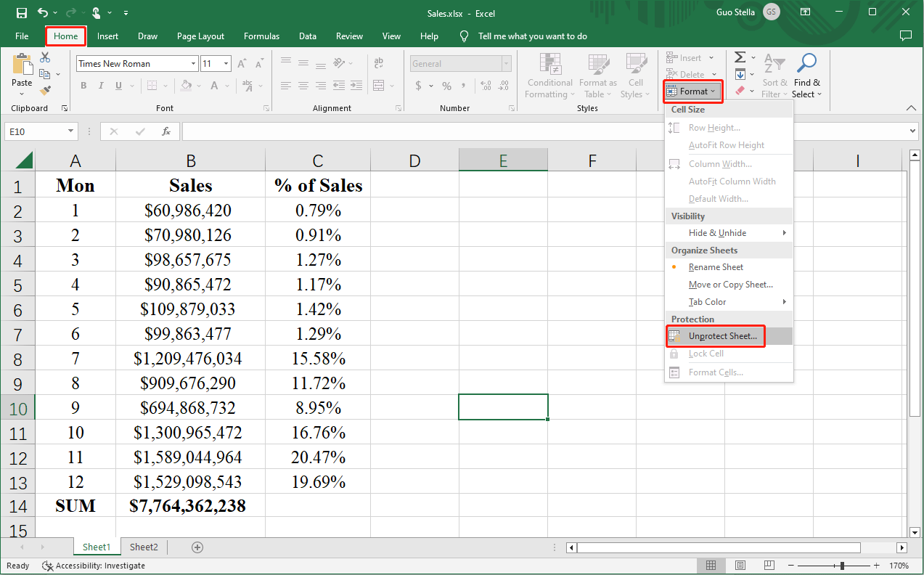Click the Wrap Text icon
The width and height of the screenshot is (924, 575).
point(379,63)
